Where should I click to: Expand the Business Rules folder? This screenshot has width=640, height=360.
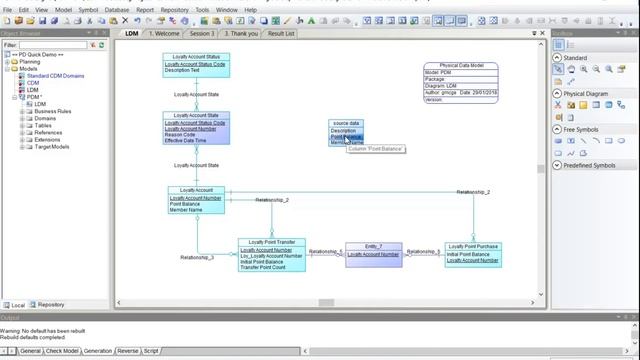click(22, 111)
